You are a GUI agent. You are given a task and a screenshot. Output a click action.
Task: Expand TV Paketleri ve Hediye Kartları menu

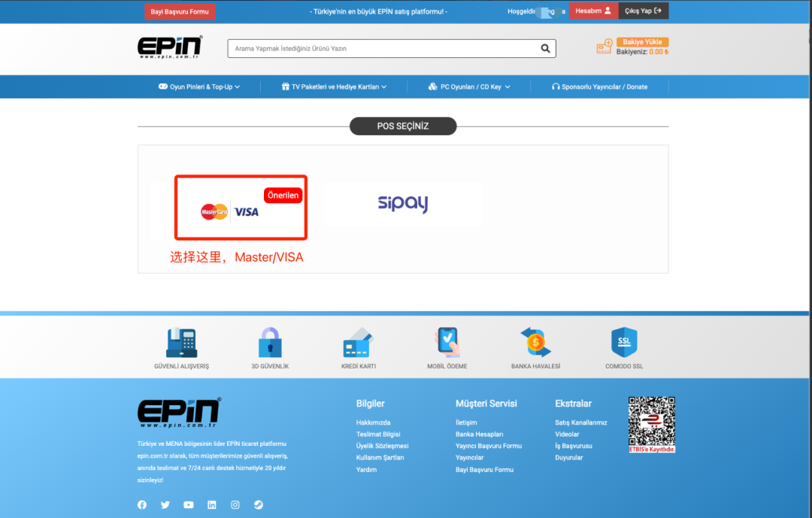coord(334,86)
